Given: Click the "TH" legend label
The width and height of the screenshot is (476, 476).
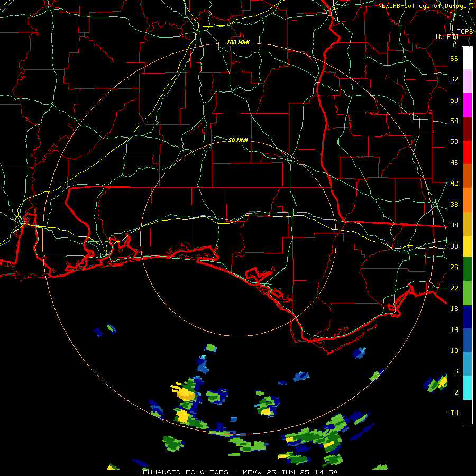Looking at the screenshot, I should tap(454, 413).
